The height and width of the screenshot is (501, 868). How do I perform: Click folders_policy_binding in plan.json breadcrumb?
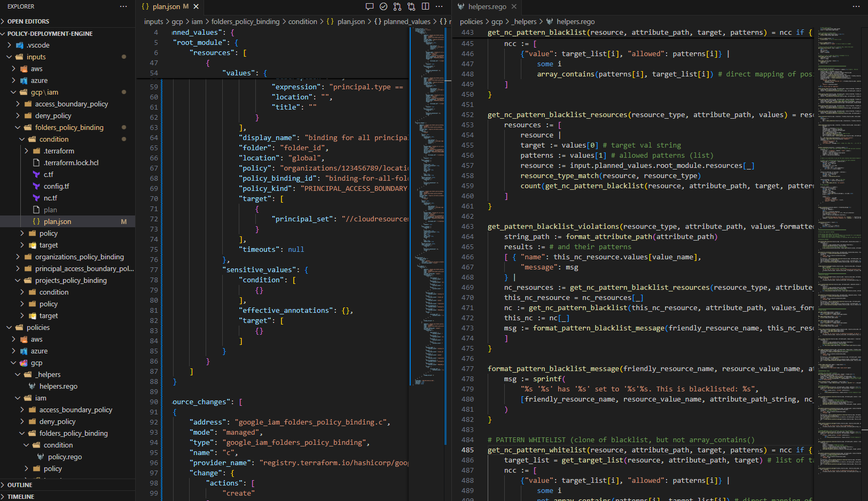coord(245,21)
